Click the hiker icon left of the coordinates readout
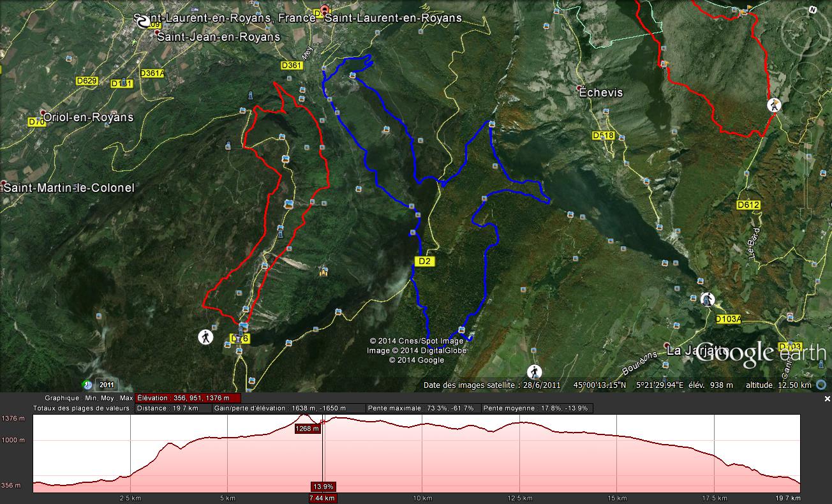The image size is (832, 504). [534, 372]
